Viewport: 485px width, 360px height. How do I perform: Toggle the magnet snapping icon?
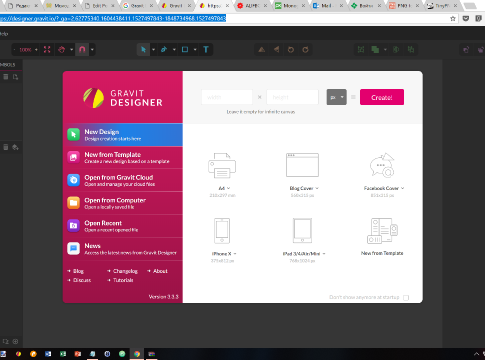coord(82,50)
